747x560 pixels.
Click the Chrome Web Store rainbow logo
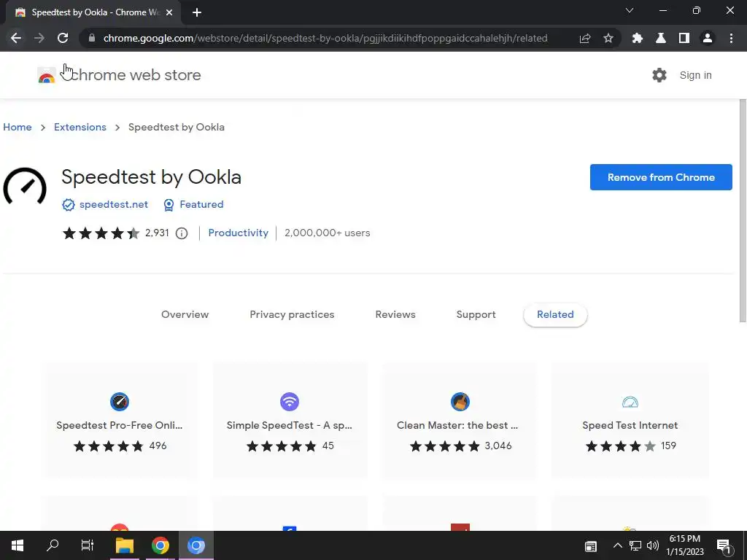tap(47, 75)
